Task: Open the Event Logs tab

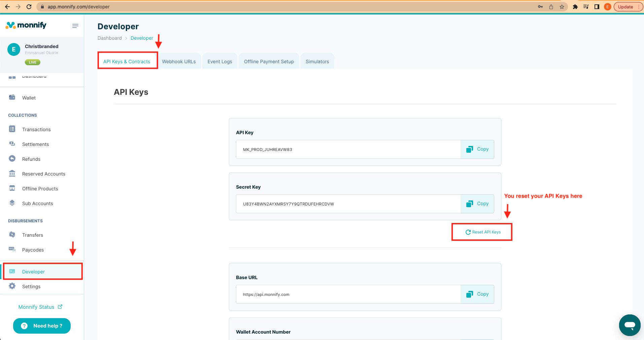Action: point(220,62)
